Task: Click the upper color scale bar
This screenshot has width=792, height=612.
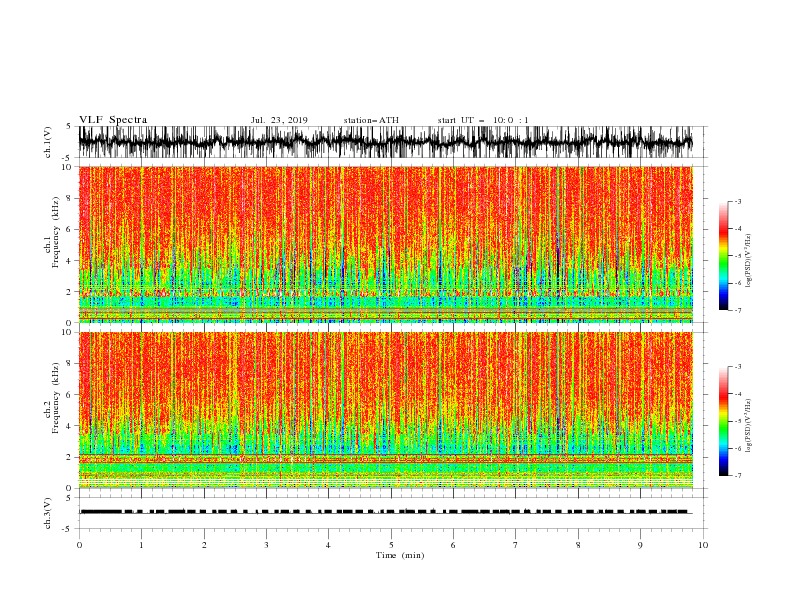Action: pos(723,255)
